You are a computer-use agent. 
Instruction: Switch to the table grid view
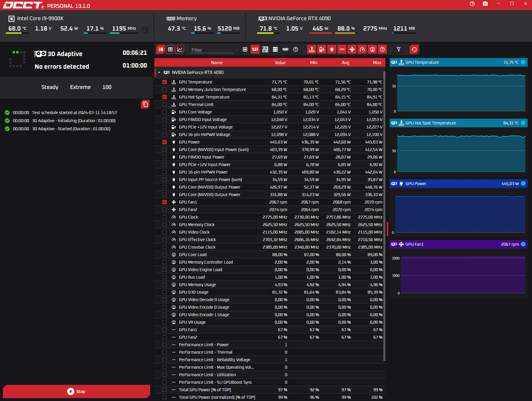(170, 49)
